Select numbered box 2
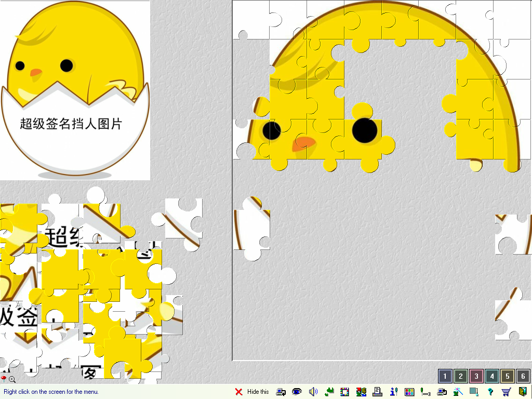 click(x=460, y=376)
